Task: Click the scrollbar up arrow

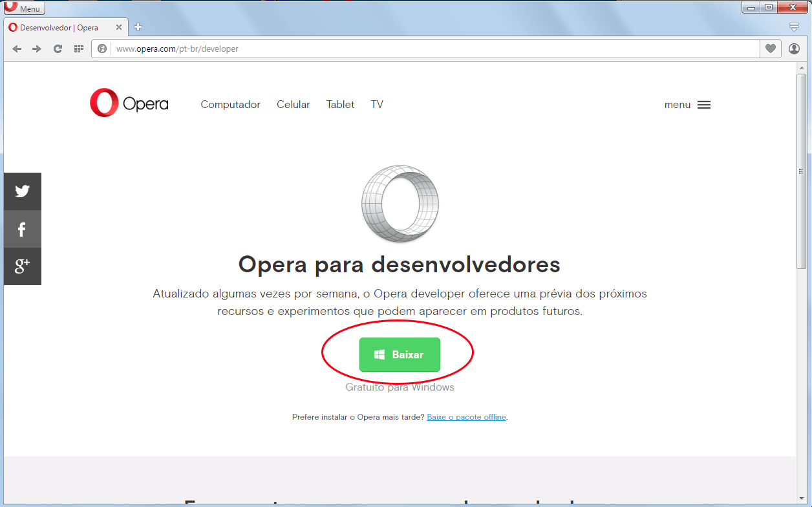Action: coord(802,69)
